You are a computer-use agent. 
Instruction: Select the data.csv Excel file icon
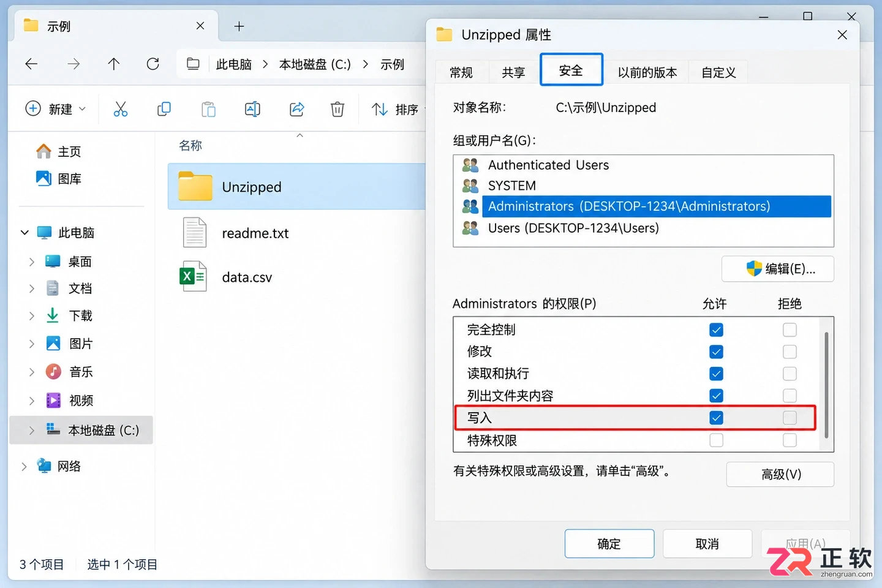coord(194,277)
